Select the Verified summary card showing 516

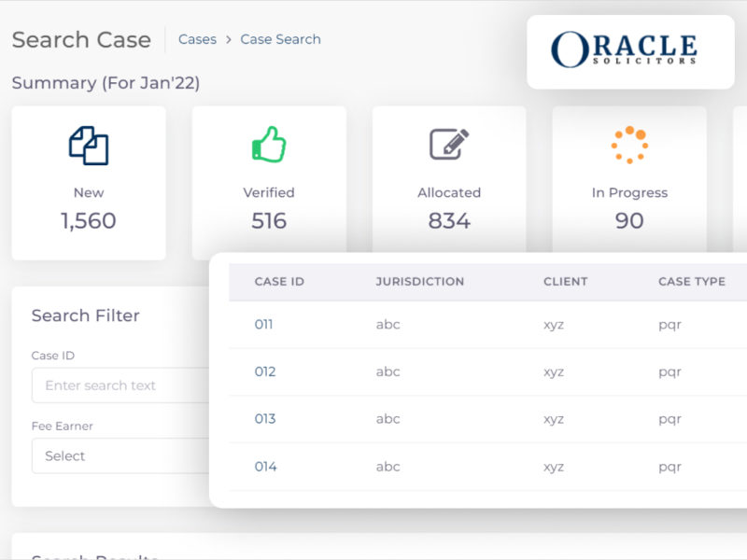click(x=269, y=183)
